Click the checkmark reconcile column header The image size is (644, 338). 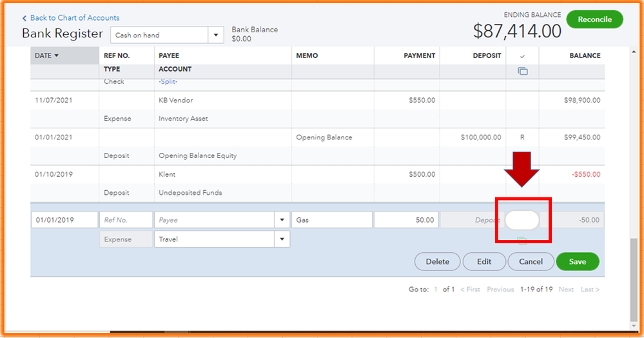(x=522, y=56)
